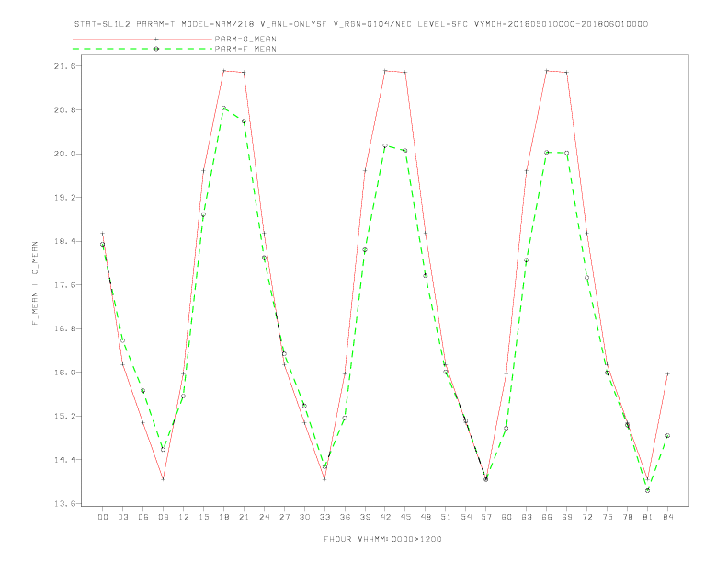728x563 pixels.
Task: Click the PARM=O_MEAN legend label
Action: [x=245, y=39]
